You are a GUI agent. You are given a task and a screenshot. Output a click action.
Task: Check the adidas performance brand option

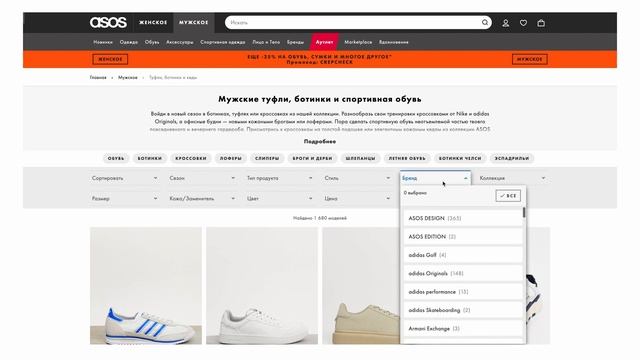click(463, 292)
